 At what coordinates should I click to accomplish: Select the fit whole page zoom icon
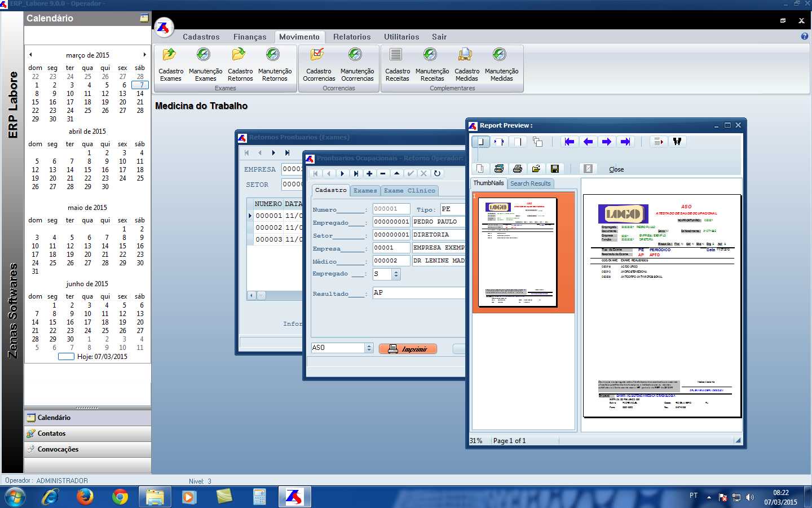coord(480,142)
